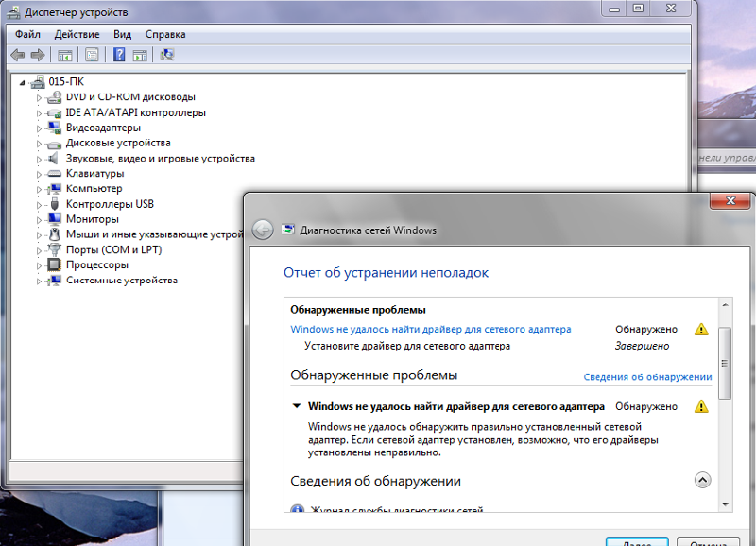
Task: Open the Действие menu
Action: 77,34
